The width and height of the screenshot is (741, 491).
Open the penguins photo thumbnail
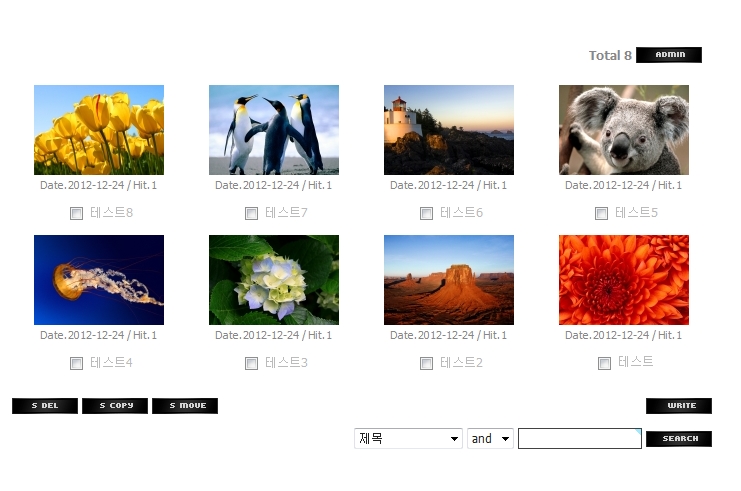[274, 130]
